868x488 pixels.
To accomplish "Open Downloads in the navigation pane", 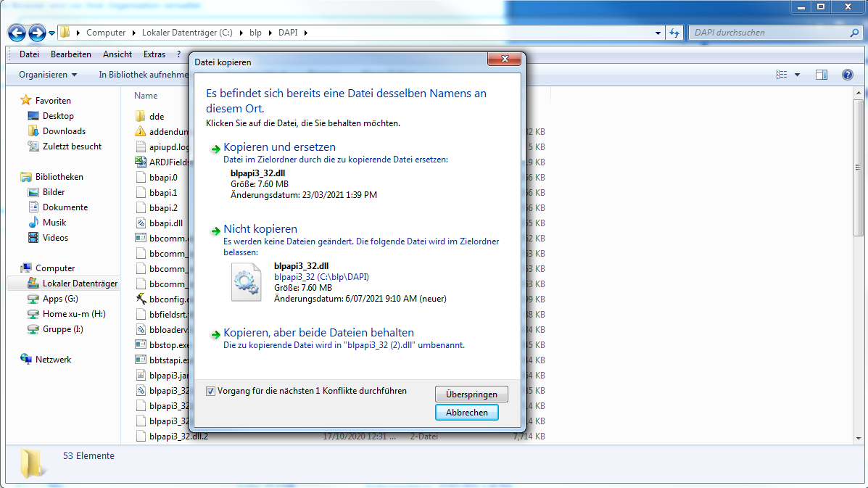I will coord(57,131).
